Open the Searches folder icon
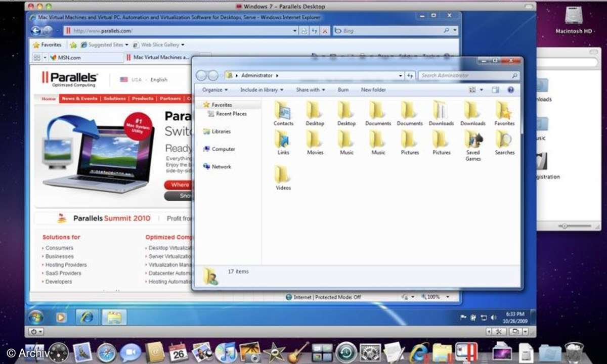 click(x=504, y=140)
